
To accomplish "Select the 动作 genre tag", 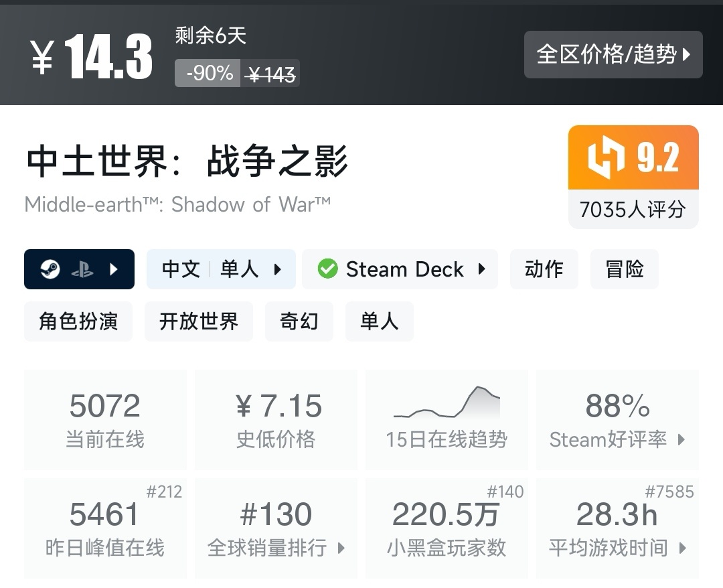I will point(544,269).
